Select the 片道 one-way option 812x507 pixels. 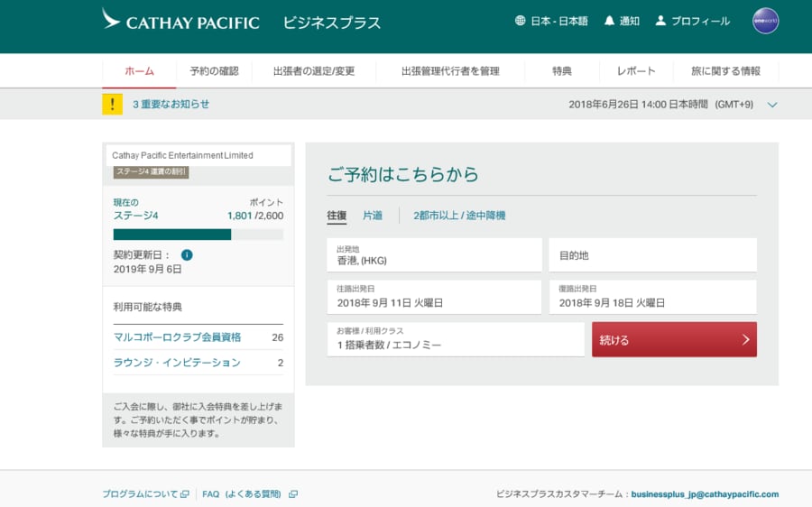tap(373, 216)
